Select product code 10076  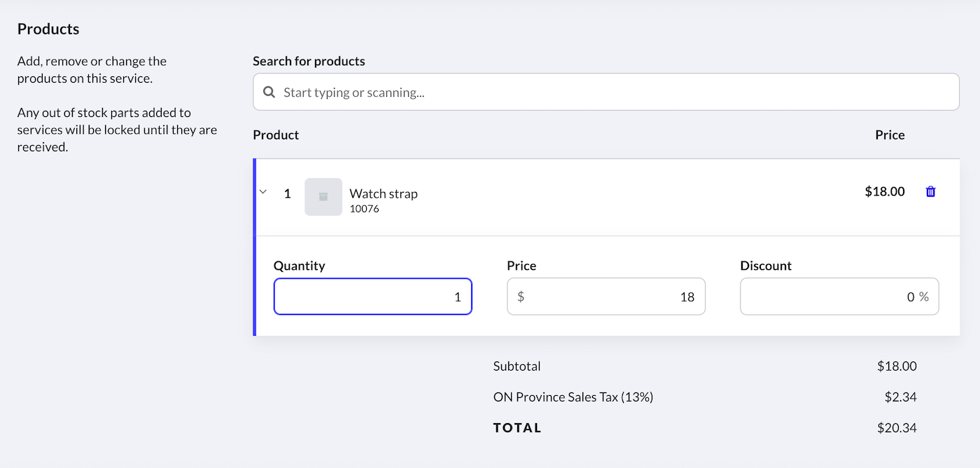pyautogui.click(x=364, y=209)
